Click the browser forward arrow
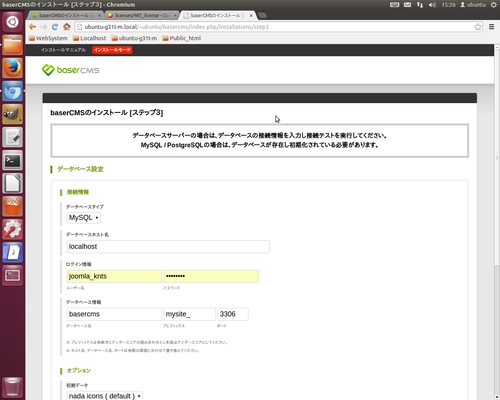Viewport: 500px width, 400px height. [x=44, y=27]
